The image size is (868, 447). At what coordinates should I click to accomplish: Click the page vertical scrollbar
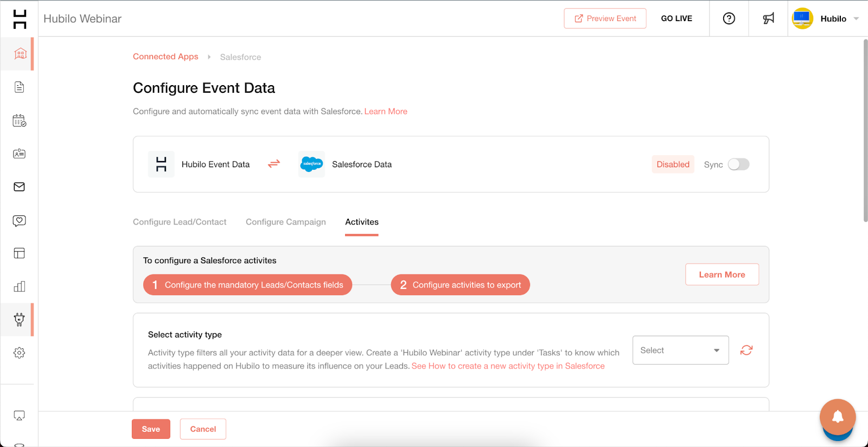[865, 130]
